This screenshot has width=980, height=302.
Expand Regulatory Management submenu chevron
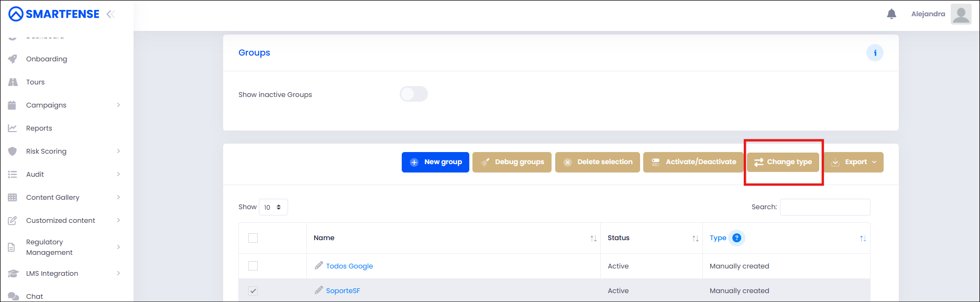pyautogui.click(x=118, y=247)
